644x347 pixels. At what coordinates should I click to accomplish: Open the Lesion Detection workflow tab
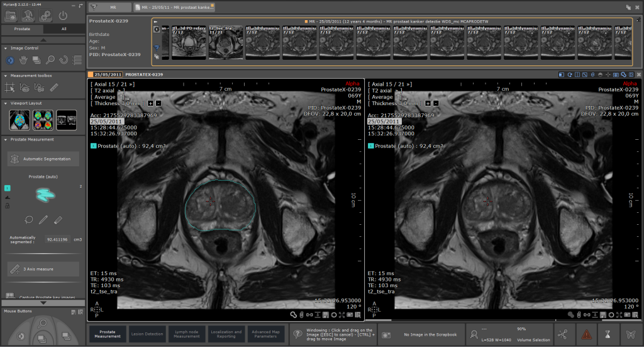146,334
